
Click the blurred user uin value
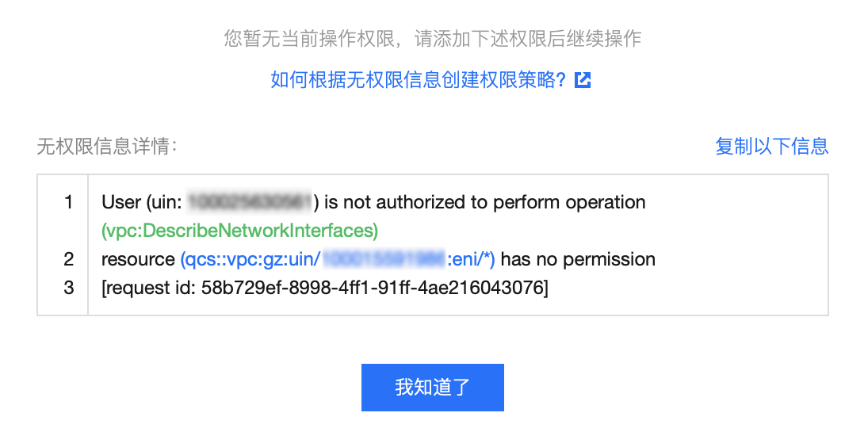pos(250,202)
